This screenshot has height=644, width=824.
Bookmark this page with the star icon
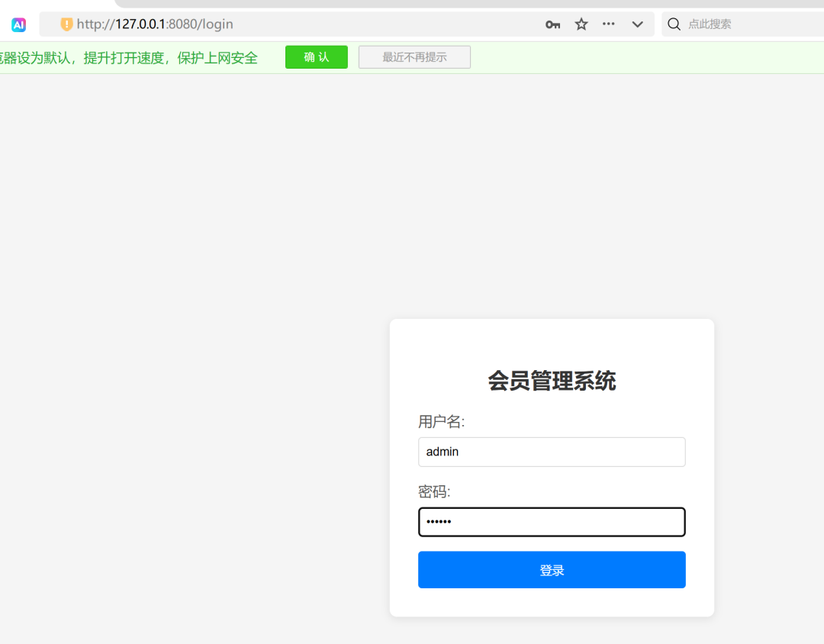click(x=581, y=24)
